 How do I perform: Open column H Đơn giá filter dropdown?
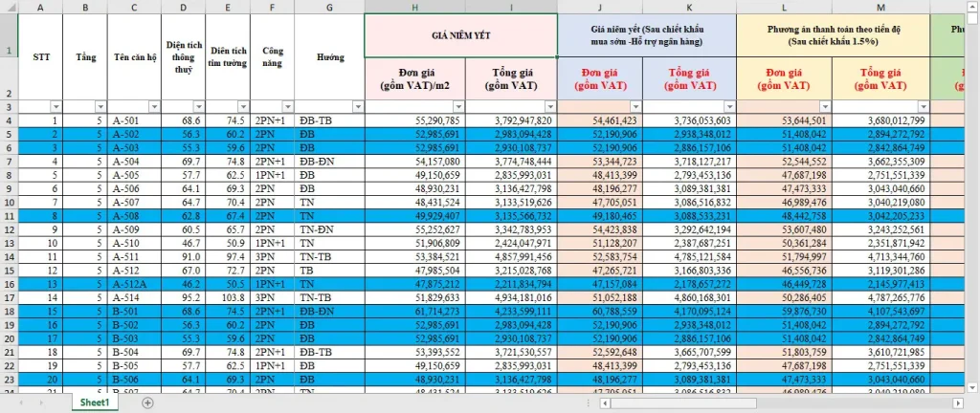(x=458, y=107)
